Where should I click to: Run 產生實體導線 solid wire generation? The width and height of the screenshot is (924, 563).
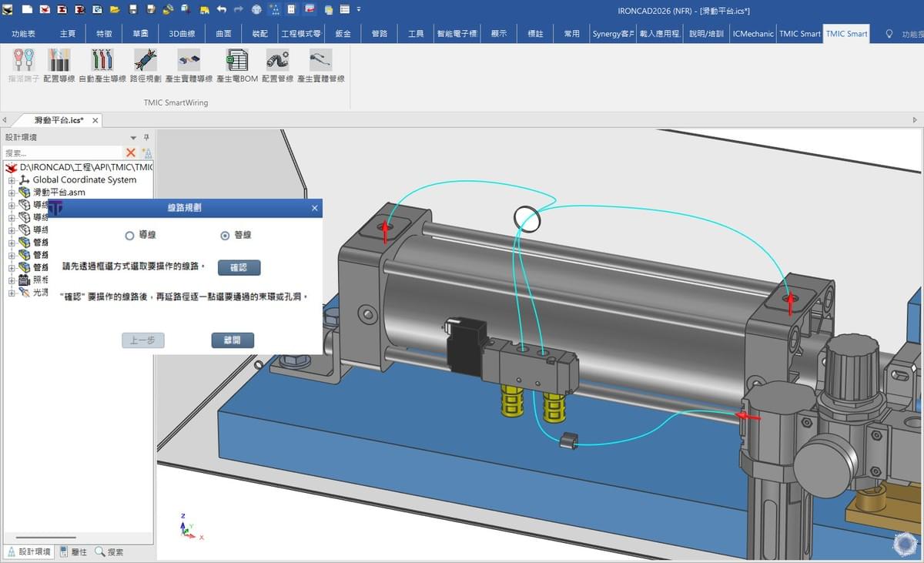pyautogui.click(x=189, y=60)
